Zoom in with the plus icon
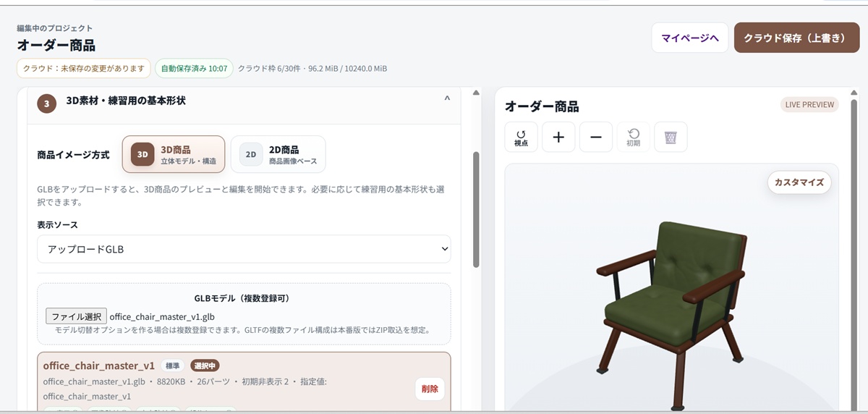Screen dimensions: 868x414 pos(558,137)
